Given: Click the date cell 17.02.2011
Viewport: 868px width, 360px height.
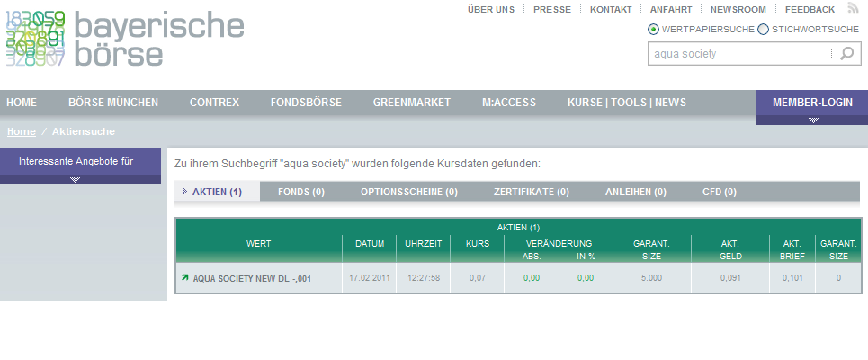Looking at the screenshot, I should [x=370, y=277].
